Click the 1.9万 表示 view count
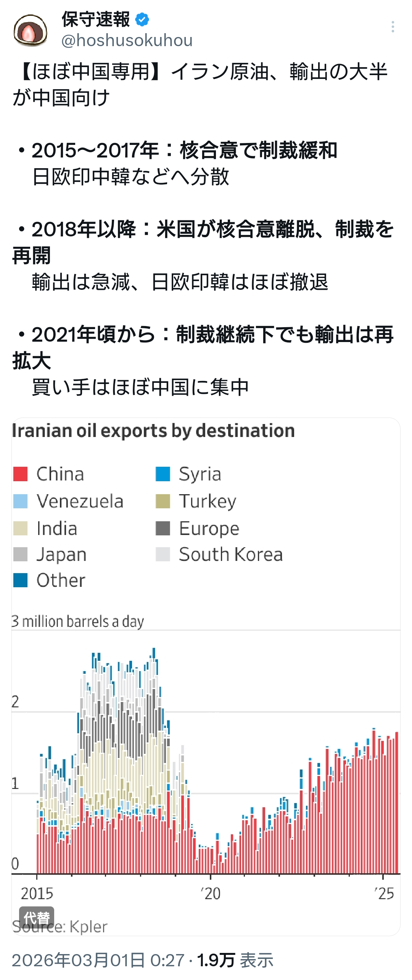 tap(235, 960)
